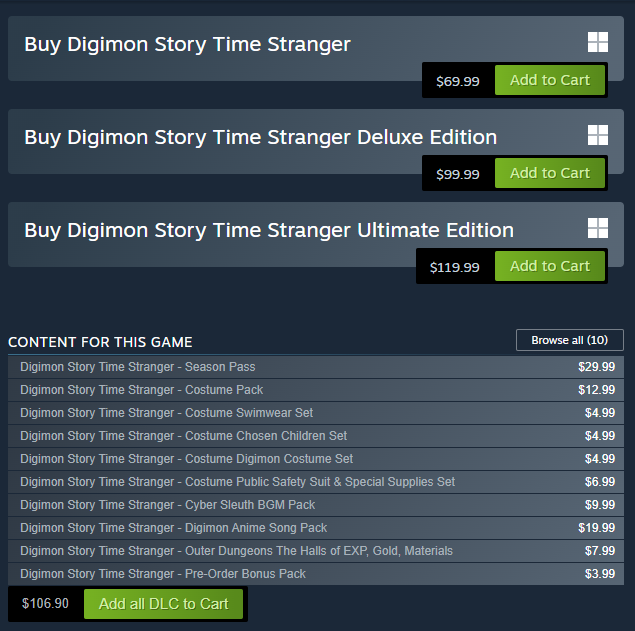
Task: Add Deluxe Edition to cart
Action: click(x=549, y=173)
